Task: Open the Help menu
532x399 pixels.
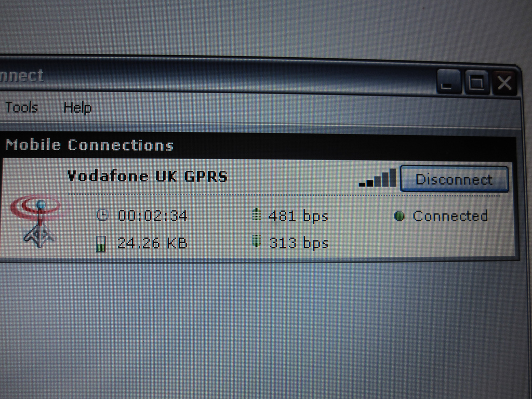Action: pyautogui.click(x=78, y=108)
